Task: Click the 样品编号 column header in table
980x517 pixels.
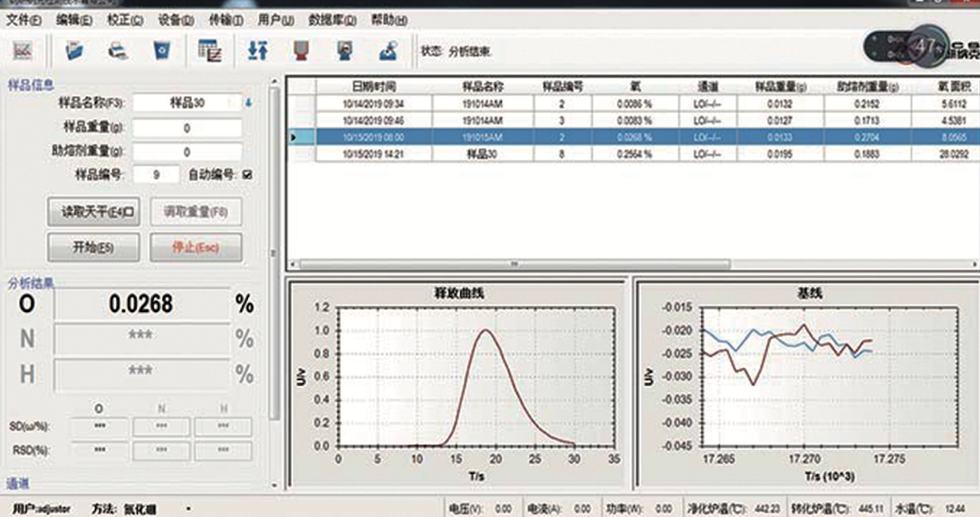Action: tap(562, 86)
